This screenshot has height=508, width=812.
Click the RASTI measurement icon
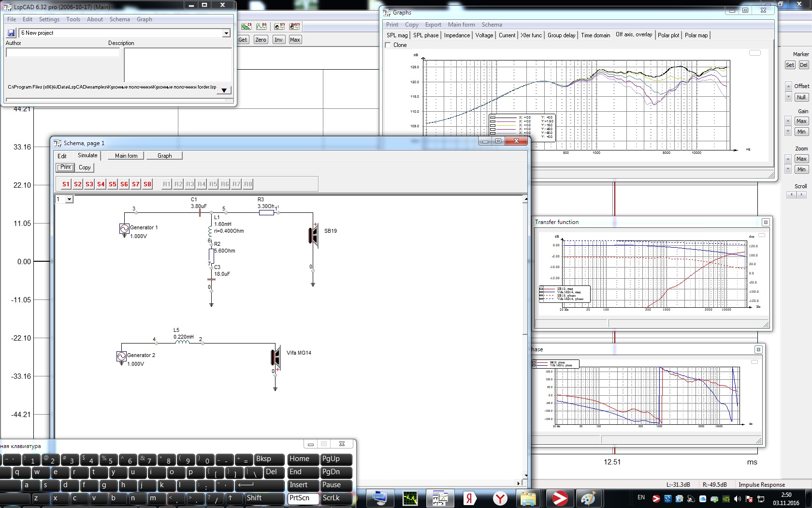tap(294, 26)
